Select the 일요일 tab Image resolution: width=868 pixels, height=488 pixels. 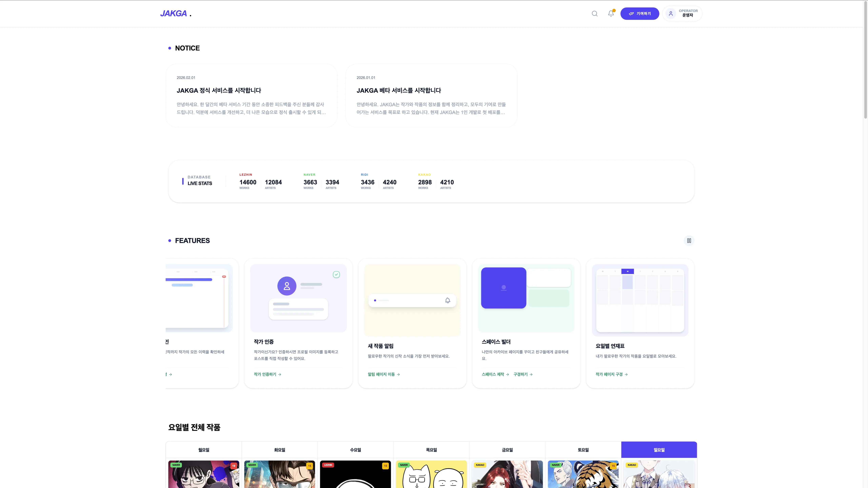(659, 450)
